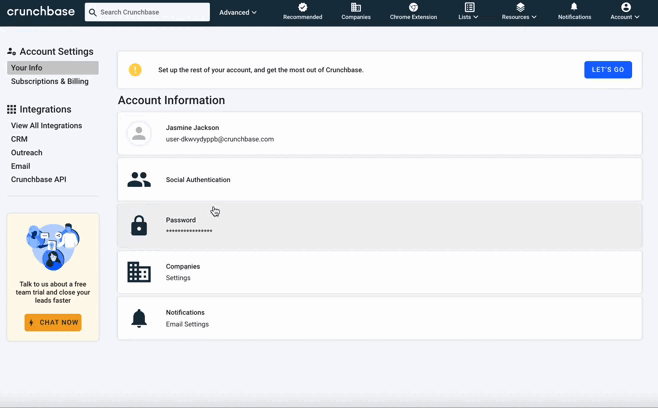Open CRM integrations

click(19, 139)
